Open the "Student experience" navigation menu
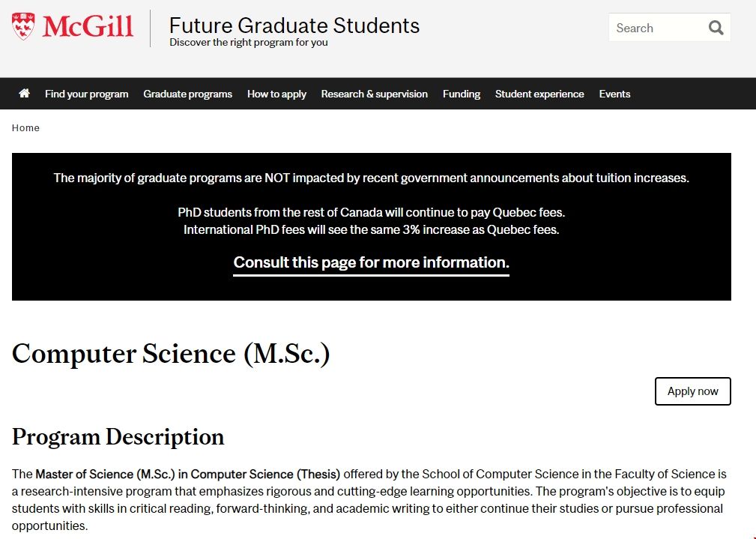Screen dimensions: 756x539 [x=539, y=94]
